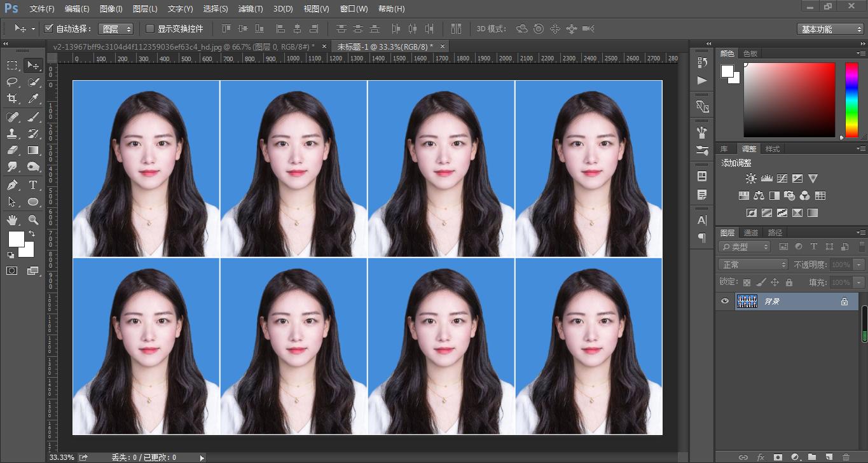Viewport: 868px width, 463px height.
Task: Toggle the 自动选择 checkbox
Action: (49, 29)
